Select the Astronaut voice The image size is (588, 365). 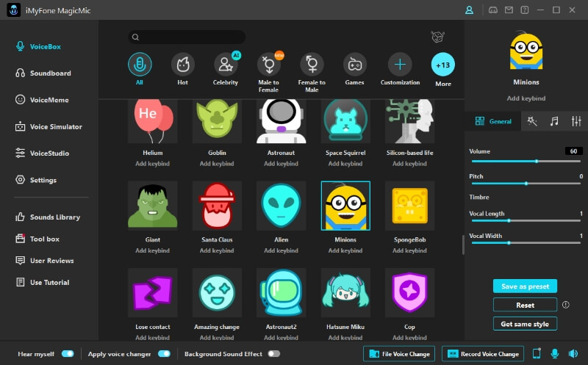[282, 121]
